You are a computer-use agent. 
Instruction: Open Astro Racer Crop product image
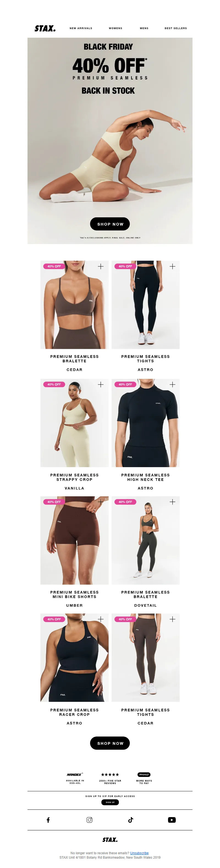coord(75,658)
